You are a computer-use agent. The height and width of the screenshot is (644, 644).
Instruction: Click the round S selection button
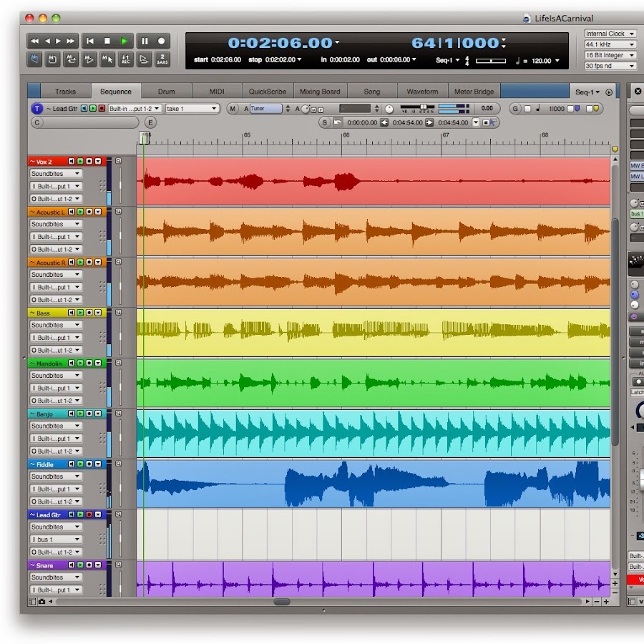click(324, 122)
